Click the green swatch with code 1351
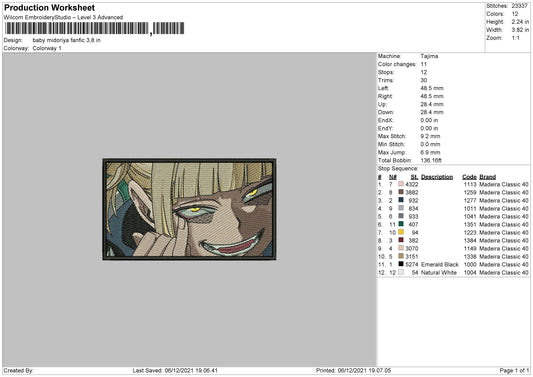533x377 pixels. 401,224
